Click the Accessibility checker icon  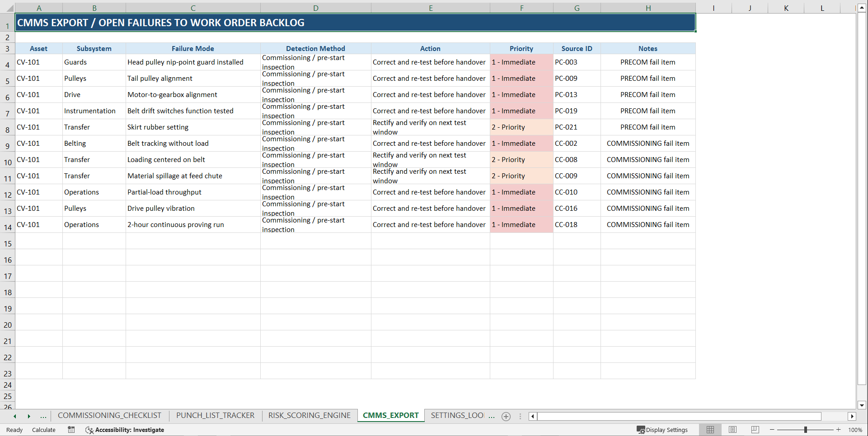[89, 430]
